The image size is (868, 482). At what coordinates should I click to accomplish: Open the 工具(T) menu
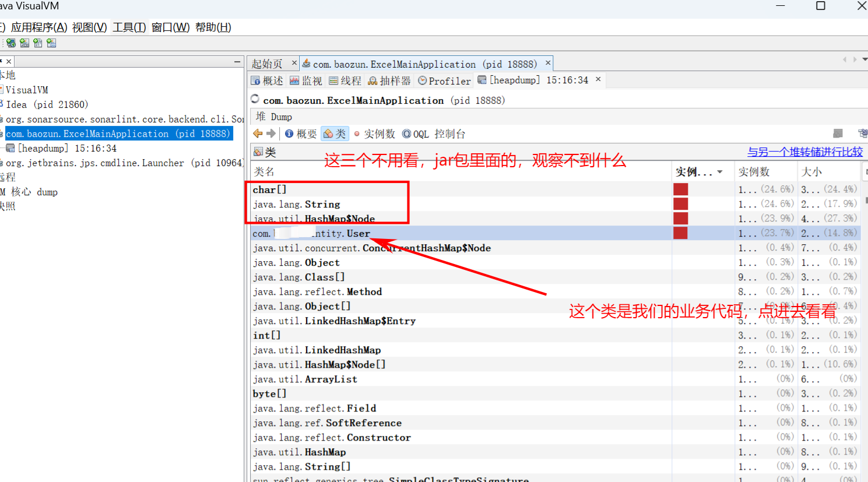129,27
